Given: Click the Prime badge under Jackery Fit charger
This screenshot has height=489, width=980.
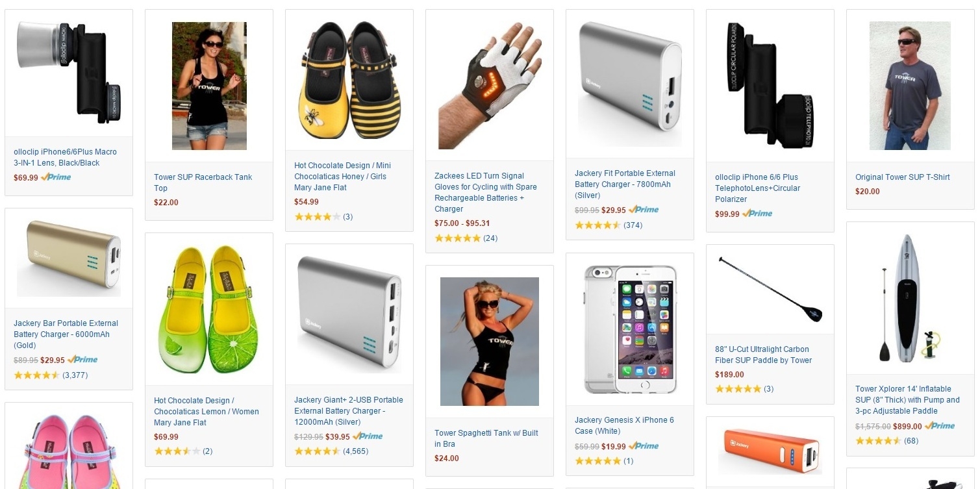Looking at the screenshot, I should [644, 210].
